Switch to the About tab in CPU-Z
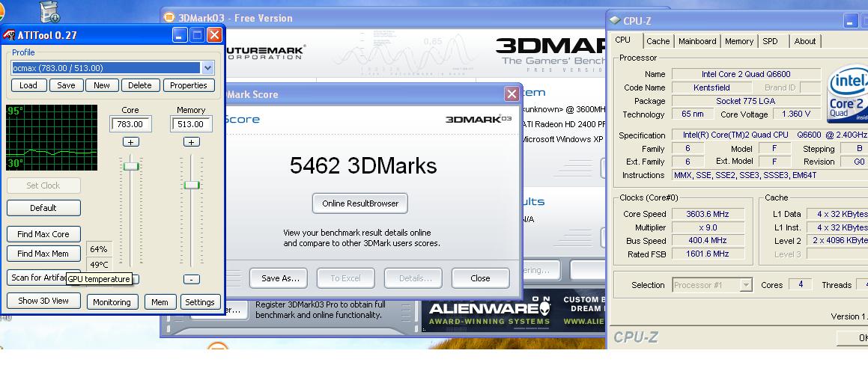868x383 pixels. (805, 41)
